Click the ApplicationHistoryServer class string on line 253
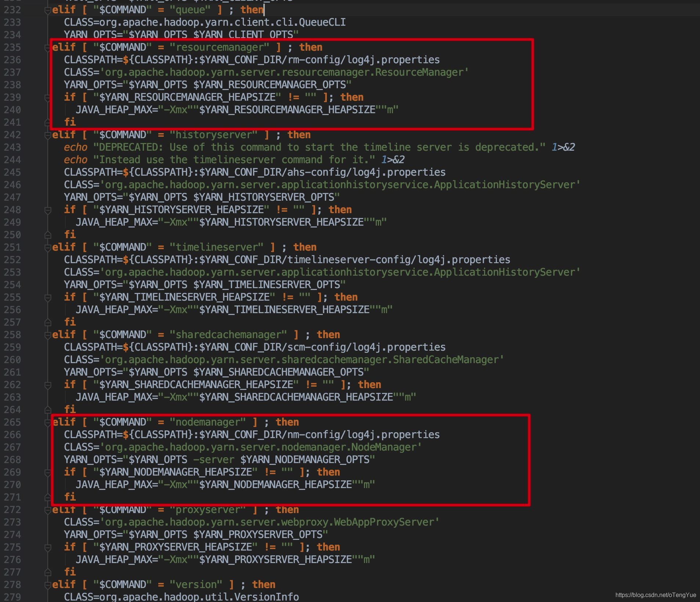The width and height of the screenshot is (700, 602). [x=340, y=272]
